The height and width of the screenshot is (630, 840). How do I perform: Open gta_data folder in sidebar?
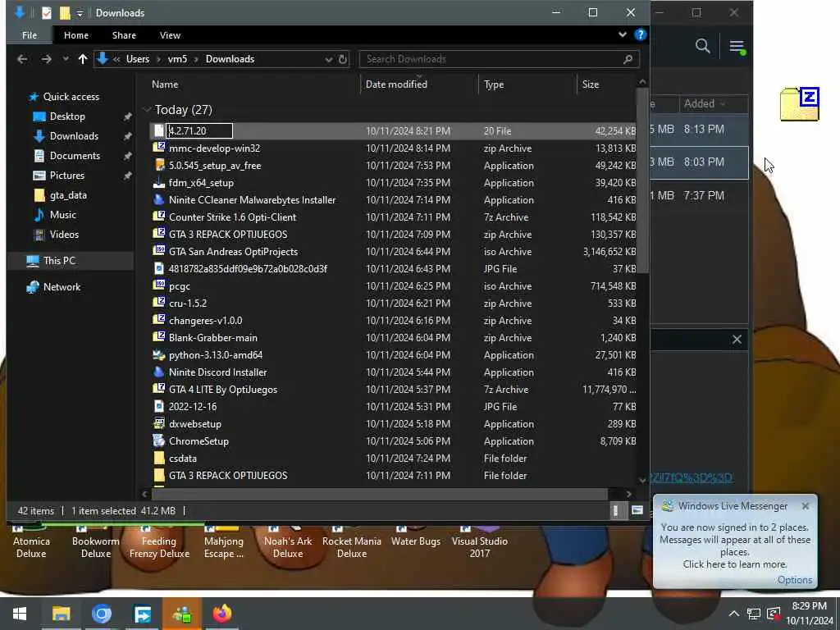[x=68, y=195]
